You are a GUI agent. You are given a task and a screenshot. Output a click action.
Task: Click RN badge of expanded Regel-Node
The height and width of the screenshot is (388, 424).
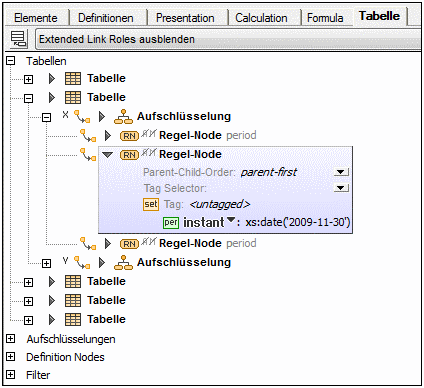click(x=129, y=155)
